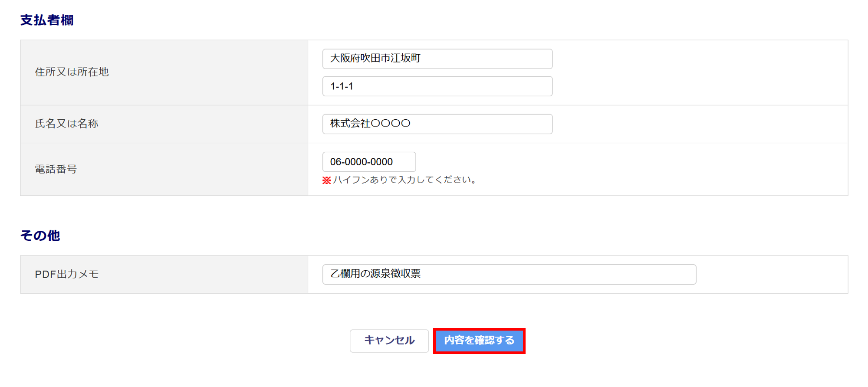Select the name field containing 株式会社〇〇〇〇
868x387 pixels.
(x=437, y=124)
